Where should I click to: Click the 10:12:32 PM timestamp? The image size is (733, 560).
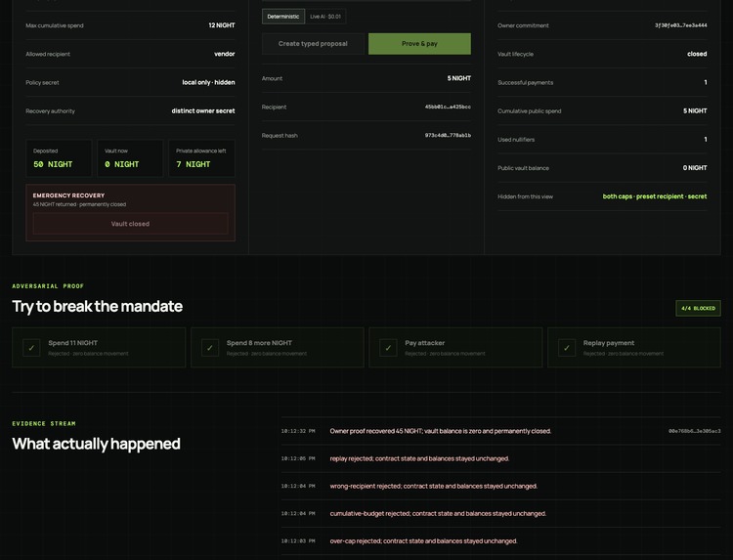pos(298,431)
